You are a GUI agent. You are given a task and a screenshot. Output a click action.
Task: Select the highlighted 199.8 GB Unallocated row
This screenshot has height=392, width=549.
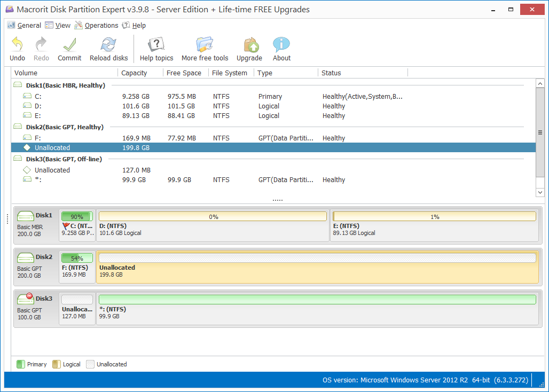273,147
